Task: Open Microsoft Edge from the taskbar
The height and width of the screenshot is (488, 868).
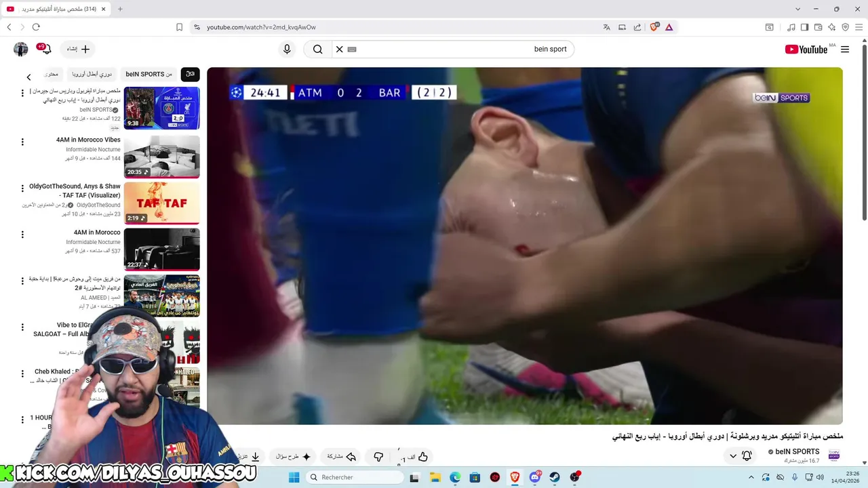Action: tap(455, 477)
